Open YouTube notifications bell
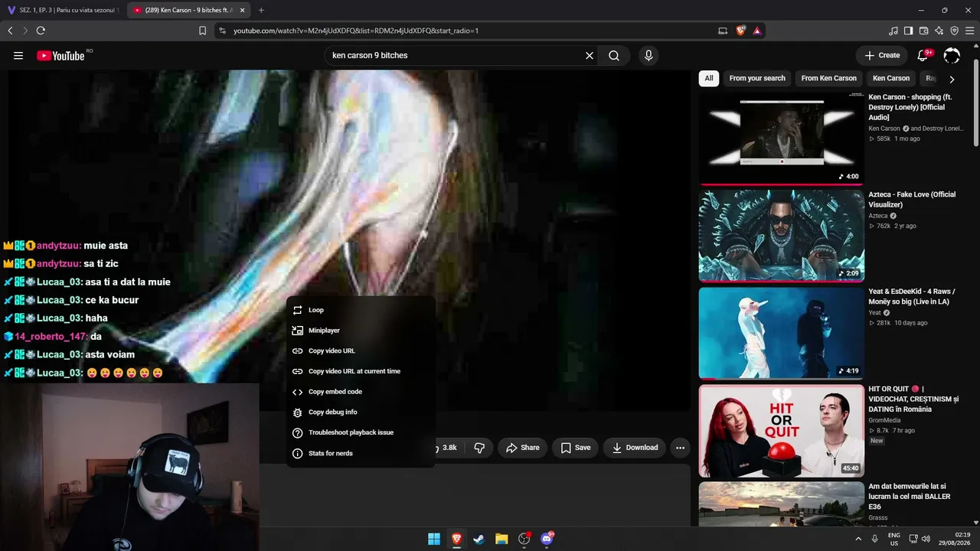 [x=923, y=56]
